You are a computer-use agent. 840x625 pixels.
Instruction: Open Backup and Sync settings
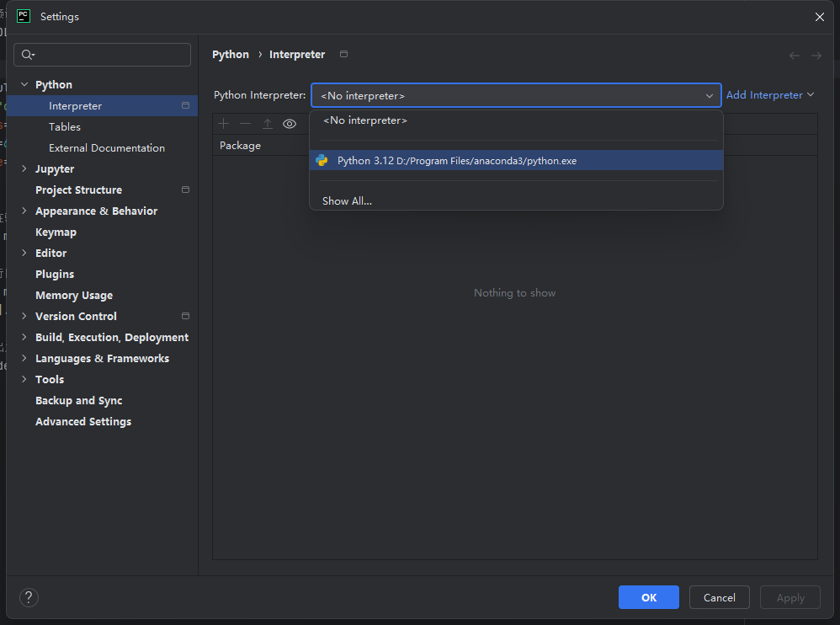click(x=79, y=400)
